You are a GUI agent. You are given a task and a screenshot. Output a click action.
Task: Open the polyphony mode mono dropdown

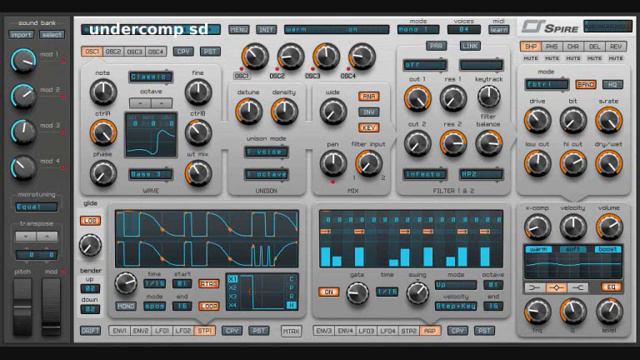pyautogui.click(x=418, y=29)
